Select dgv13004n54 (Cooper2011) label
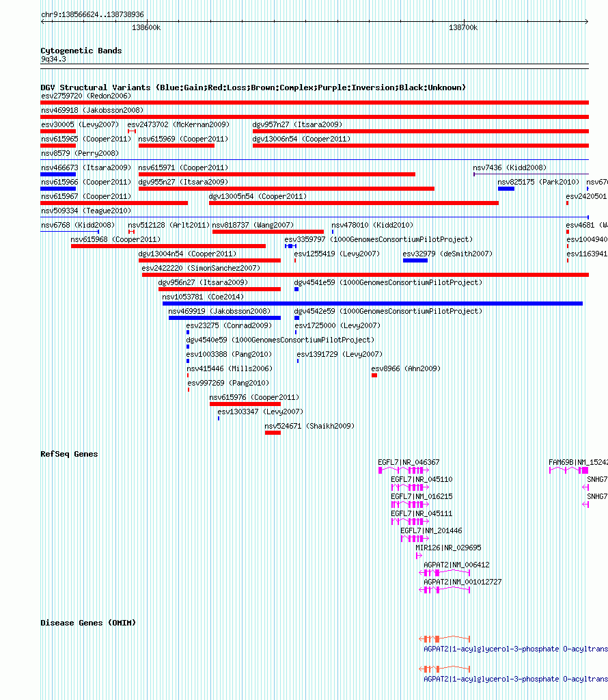This screenshot has width=608, height=700. coord(187,254)
